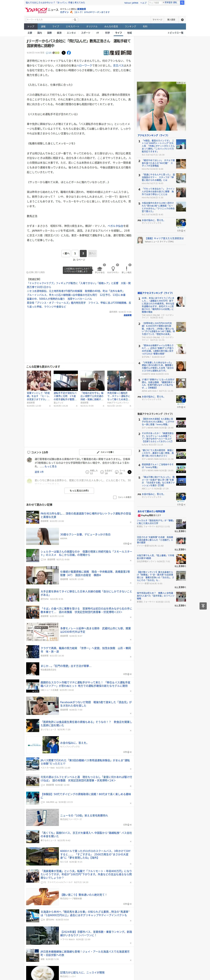The height and width of the screenshot is (980, 210).
Task: Expand the first comment's もっと見る link
Action: click(51, 466)
